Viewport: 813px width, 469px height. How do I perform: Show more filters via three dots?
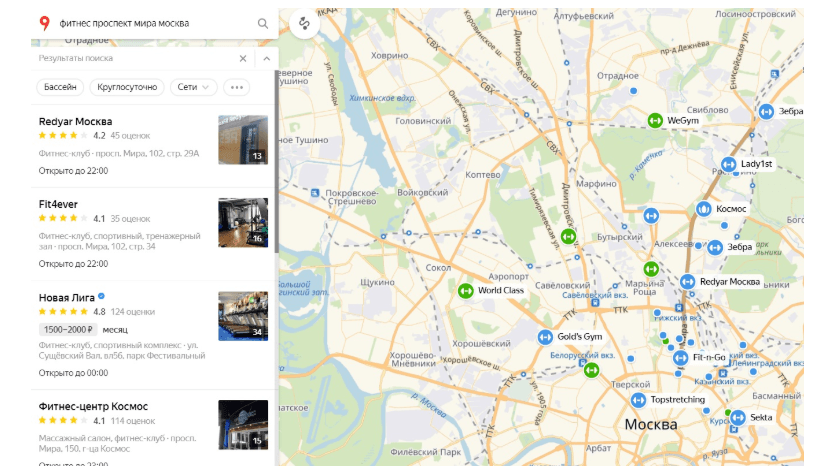click(x=237, y=87)
